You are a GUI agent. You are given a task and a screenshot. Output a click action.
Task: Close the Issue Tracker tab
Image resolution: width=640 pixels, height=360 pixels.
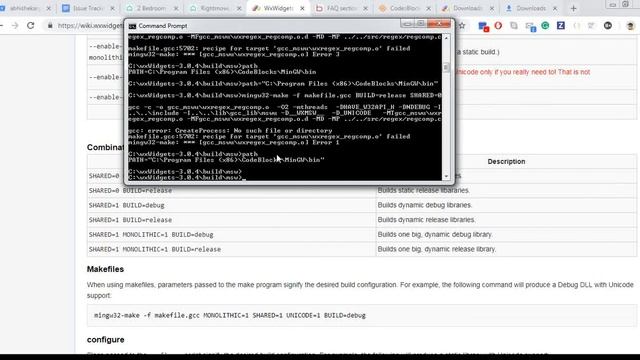pyautogui.click(x=113, y=8)
